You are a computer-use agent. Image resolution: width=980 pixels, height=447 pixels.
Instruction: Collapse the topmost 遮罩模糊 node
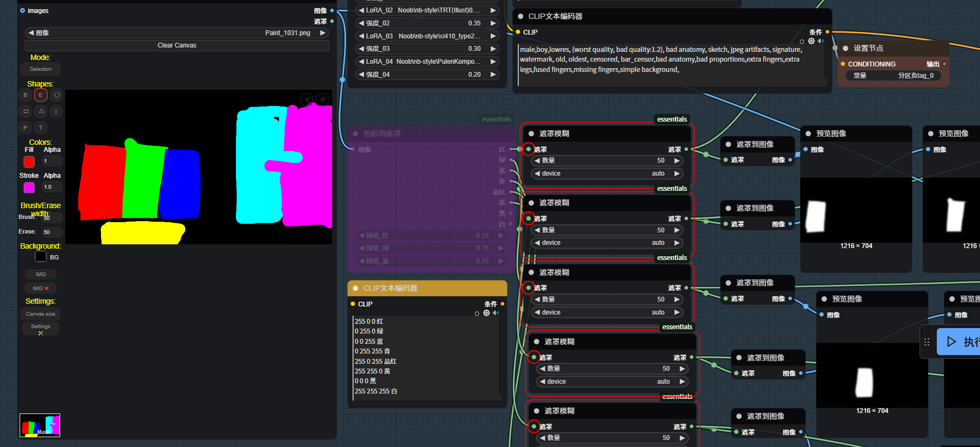(x=531, y=134)
